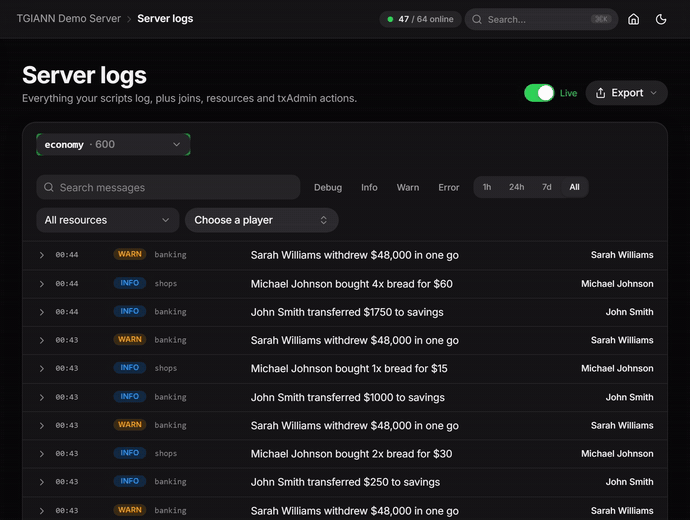Toggle the Warn level filter
The image size is (690, 520).
408,187
